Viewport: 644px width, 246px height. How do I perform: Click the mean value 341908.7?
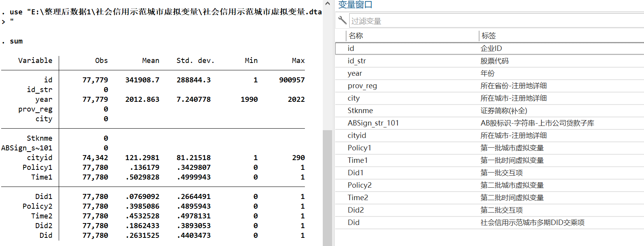click(x=142, y=80)
